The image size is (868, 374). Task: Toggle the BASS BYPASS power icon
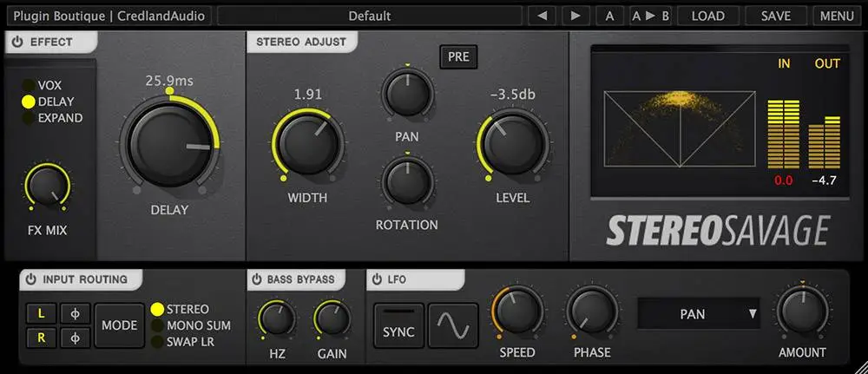[257, 279]
